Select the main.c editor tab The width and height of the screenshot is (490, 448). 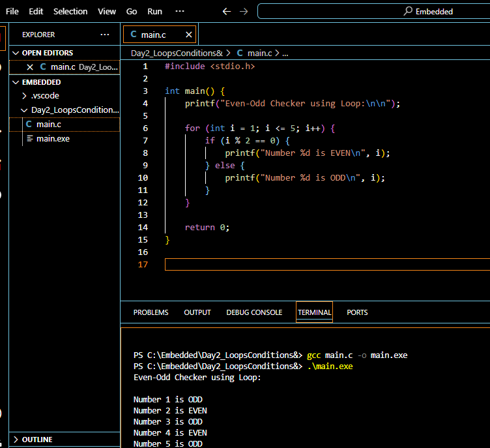160,35
